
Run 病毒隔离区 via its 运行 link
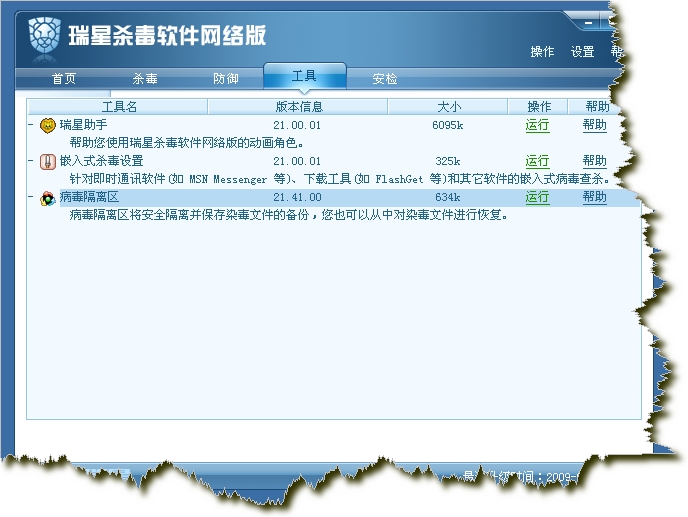click(x=538, y=197)
